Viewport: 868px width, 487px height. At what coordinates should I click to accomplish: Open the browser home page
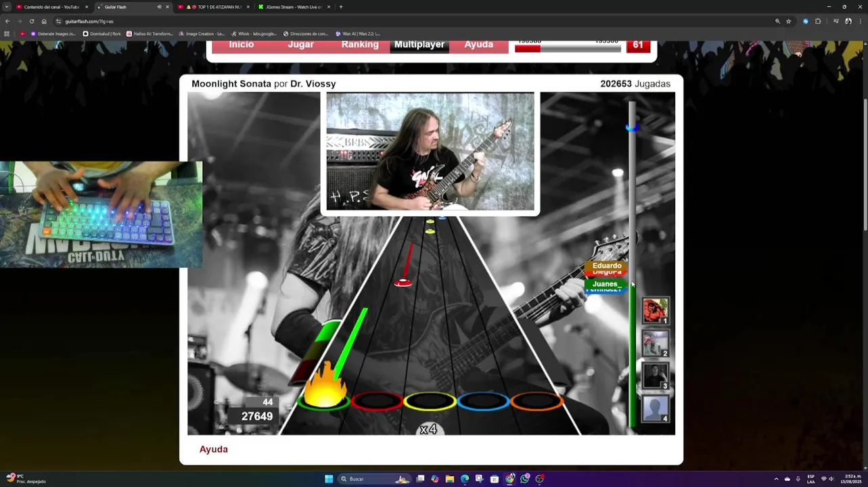[x=44, y=21]
